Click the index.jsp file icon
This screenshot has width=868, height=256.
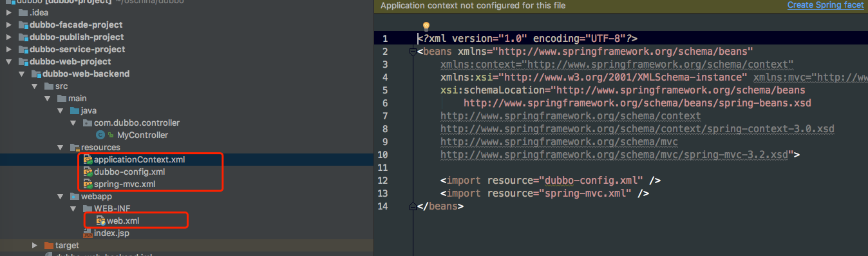[x=88, y=233]
